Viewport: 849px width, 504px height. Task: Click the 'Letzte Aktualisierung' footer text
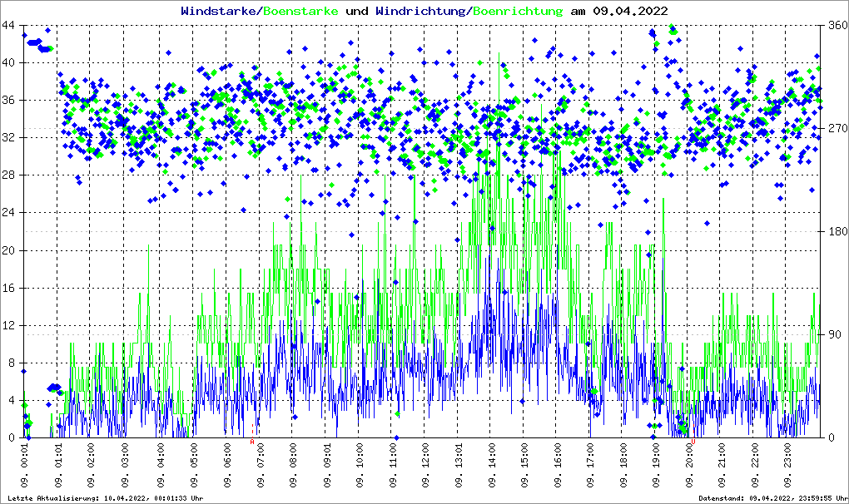point(104,498)
